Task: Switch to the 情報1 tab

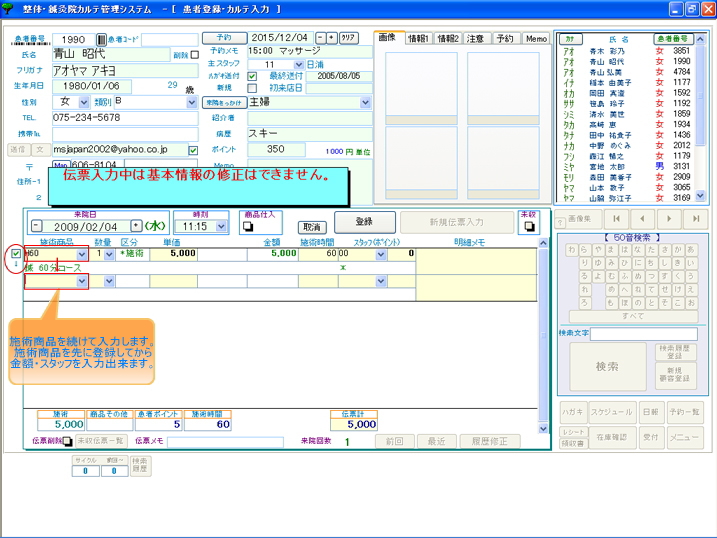Action: 418,39
